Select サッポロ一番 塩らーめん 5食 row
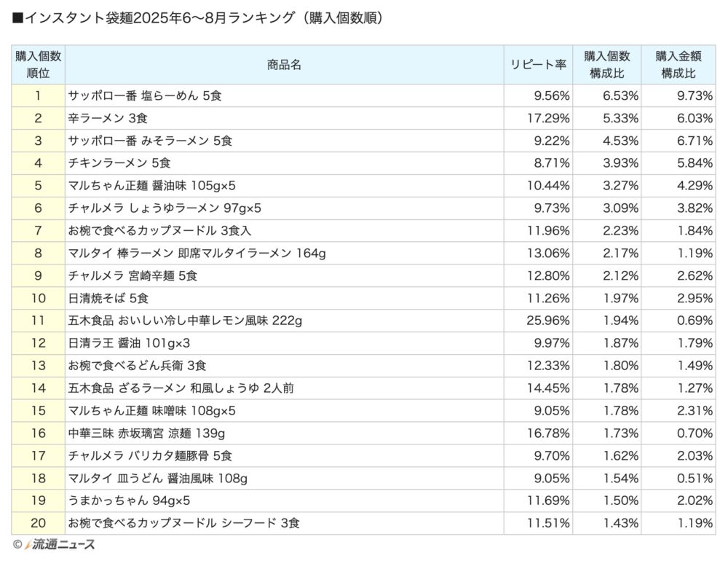Viewport: 728px width, 561px height. (x=363, y=95)
